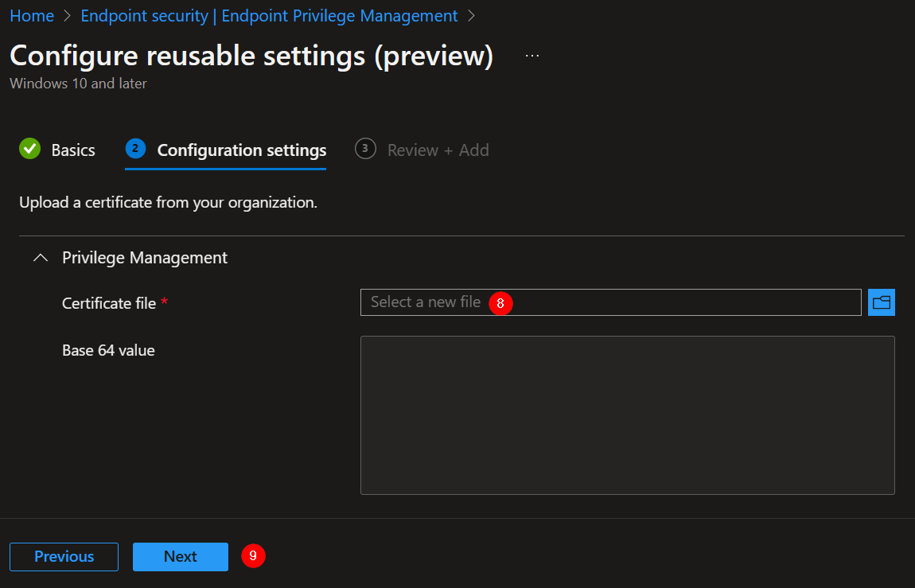
Task: Click the green checkmark on the Basics step
Action: point(29,149)
